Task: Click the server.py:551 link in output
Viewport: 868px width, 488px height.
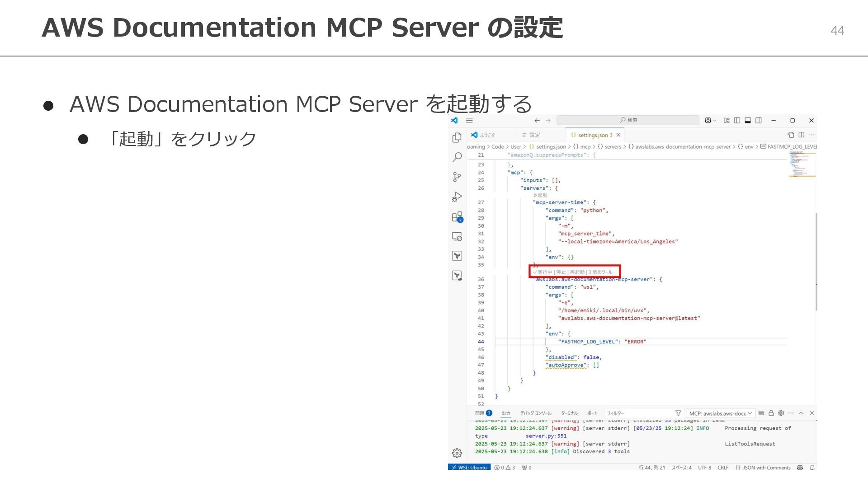Action: point(546,436)
